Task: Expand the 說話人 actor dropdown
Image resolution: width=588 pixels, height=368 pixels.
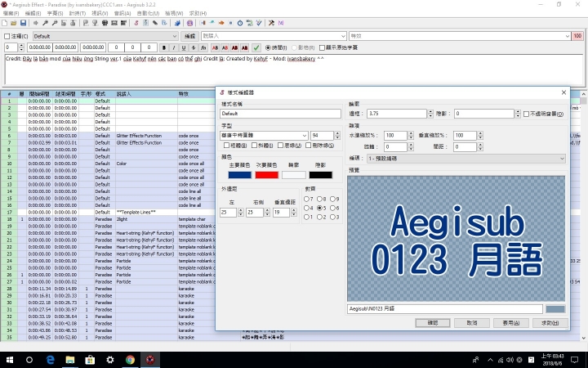Action: [343, 37]
